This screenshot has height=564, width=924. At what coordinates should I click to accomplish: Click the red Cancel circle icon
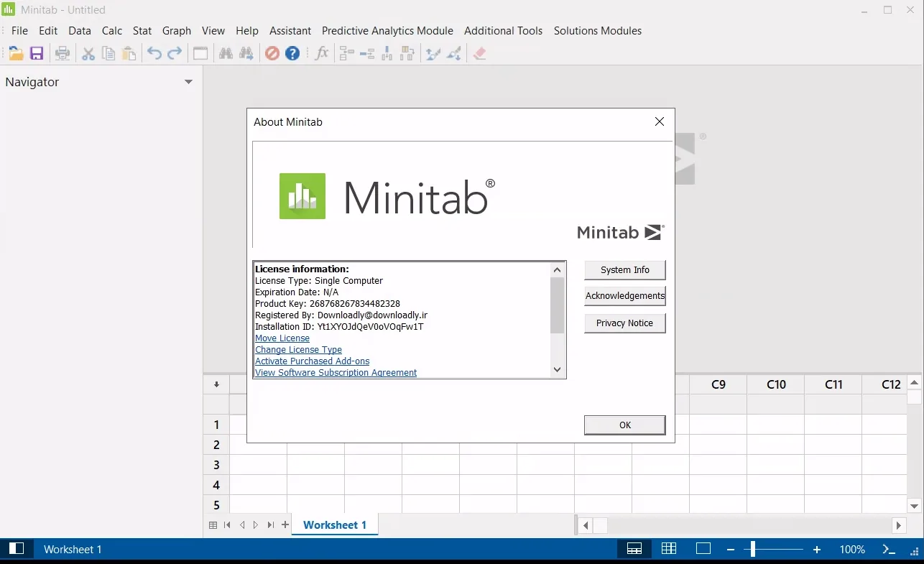pyautogui.click(x=272, y=53)
